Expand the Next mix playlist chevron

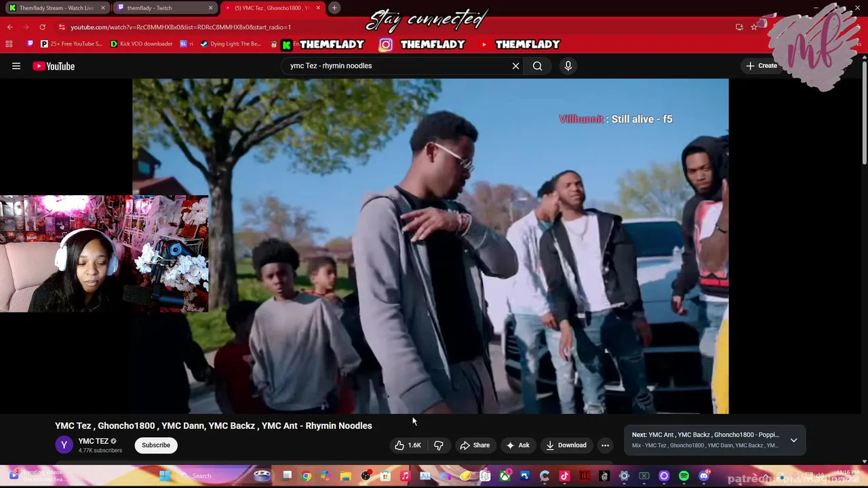[793, 441]
